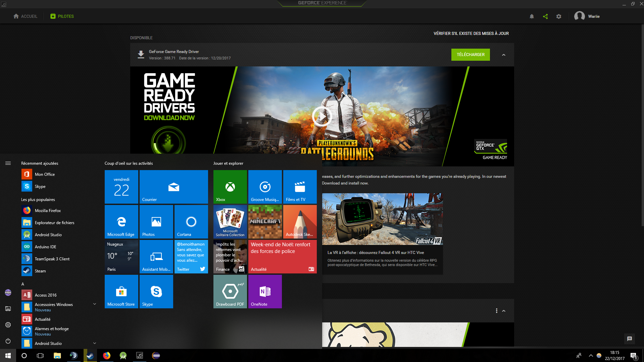Switch to the PILOTES tab

coord(62,16)
